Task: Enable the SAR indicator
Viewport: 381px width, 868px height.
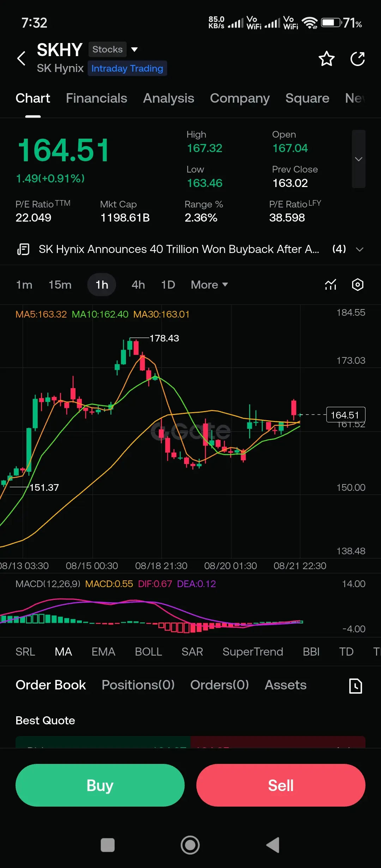Action: [192, 652]
